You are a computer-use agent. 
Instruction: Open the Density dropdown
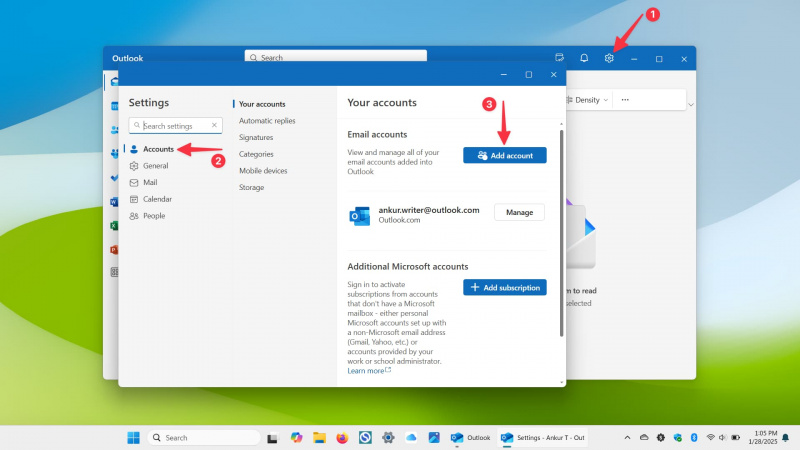click(x=587, y=100)
